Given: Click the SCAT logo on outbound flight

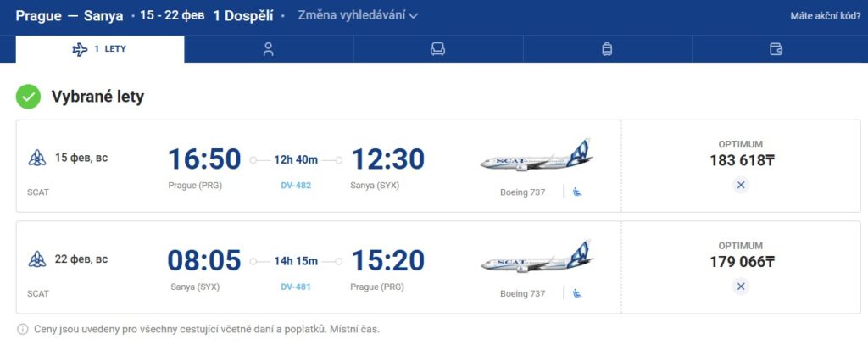Looking at the screenshot, I should point(37,158).
